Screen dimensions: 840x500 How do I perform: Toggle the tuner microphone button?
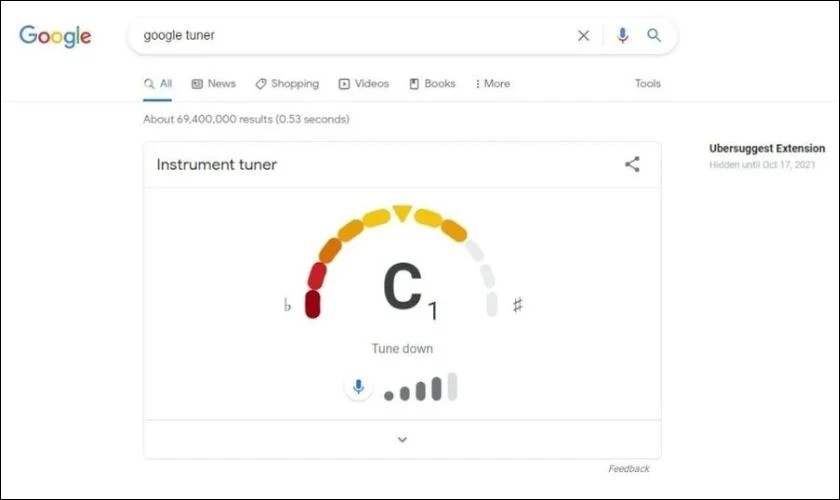(358, 386)
